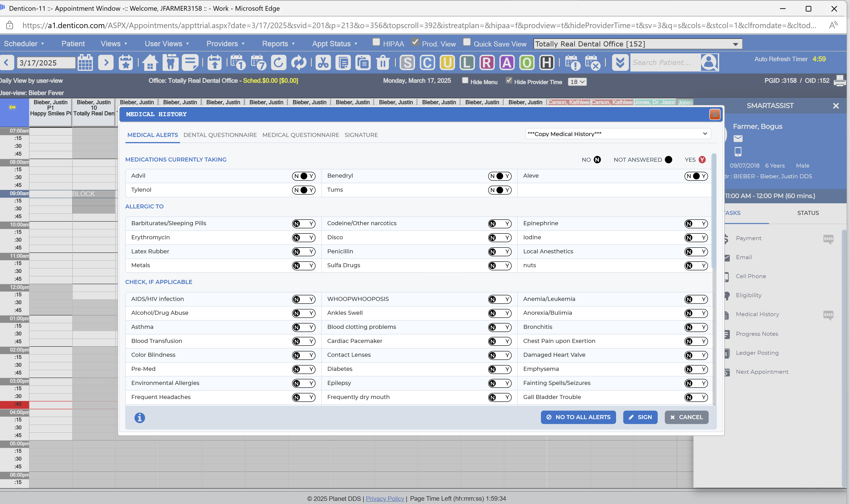Click the blue info icon in dialog footer

point(139,417)
